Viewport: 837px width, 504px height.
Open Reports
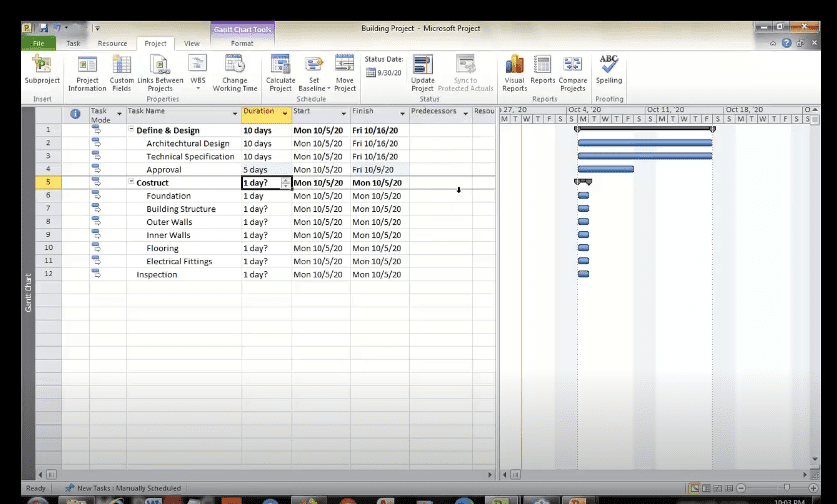(x=542, y=70)
